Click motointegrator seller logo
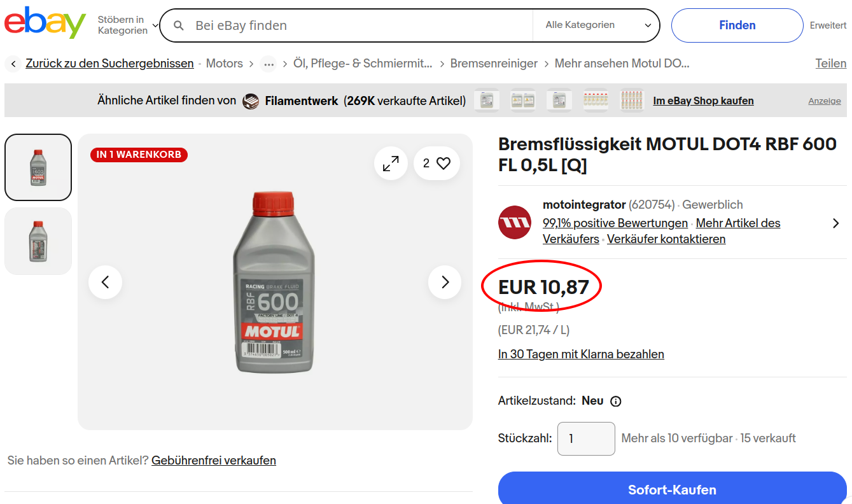 coord(515,223)
